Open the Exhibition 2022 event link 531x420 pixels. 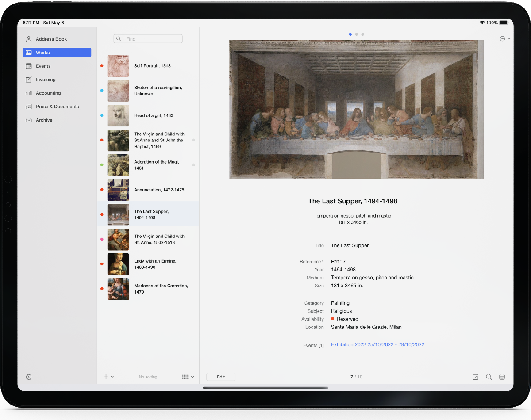[x=377, y=344]
